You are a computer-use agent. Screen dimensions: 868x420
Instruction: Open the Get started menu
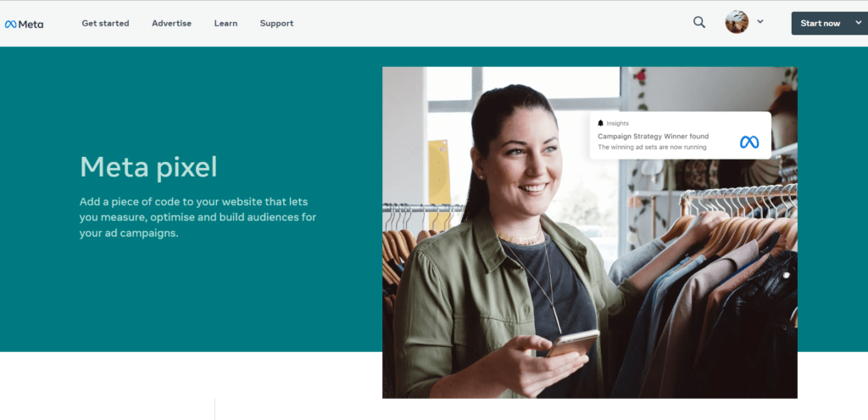[105, 23]
